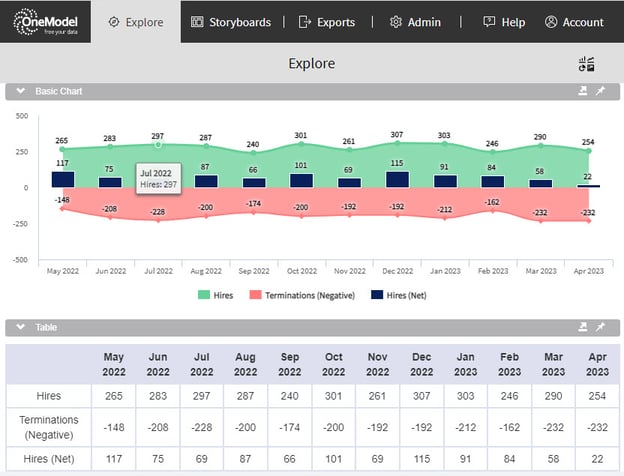This screenshot has height=476, width=624.
Task: Click the Basic Chart panel title
Action: (x=58, y=91)
